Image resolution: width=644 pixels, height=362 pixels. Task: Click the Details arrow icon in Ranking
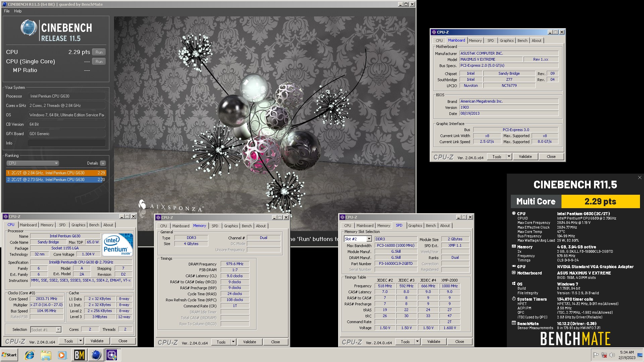[x=103, y=163]
